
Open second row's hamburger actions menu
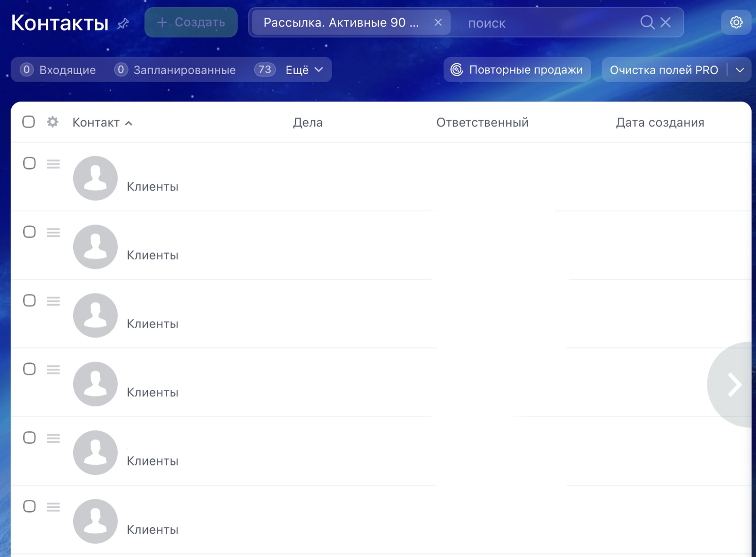53,232
